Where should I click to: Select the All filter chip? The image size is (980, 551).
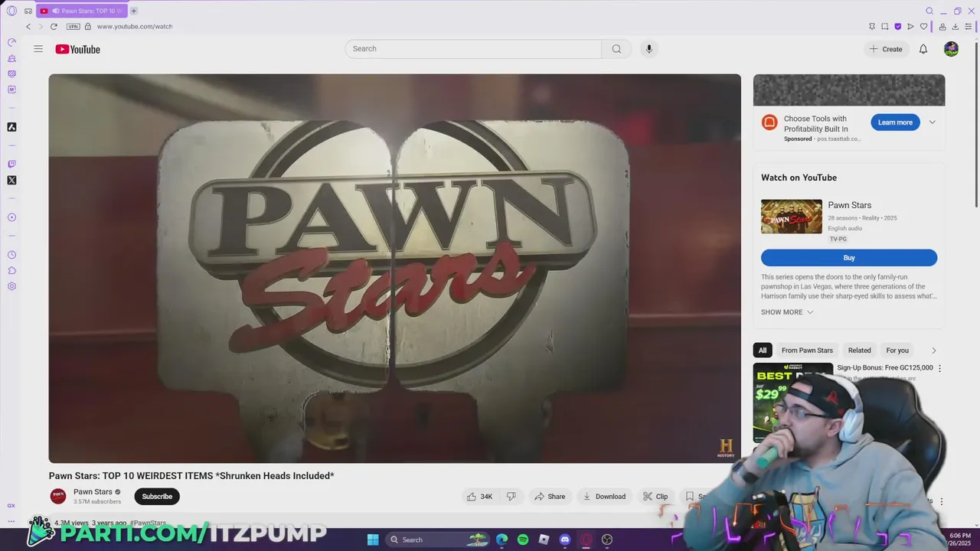(762, 350)
